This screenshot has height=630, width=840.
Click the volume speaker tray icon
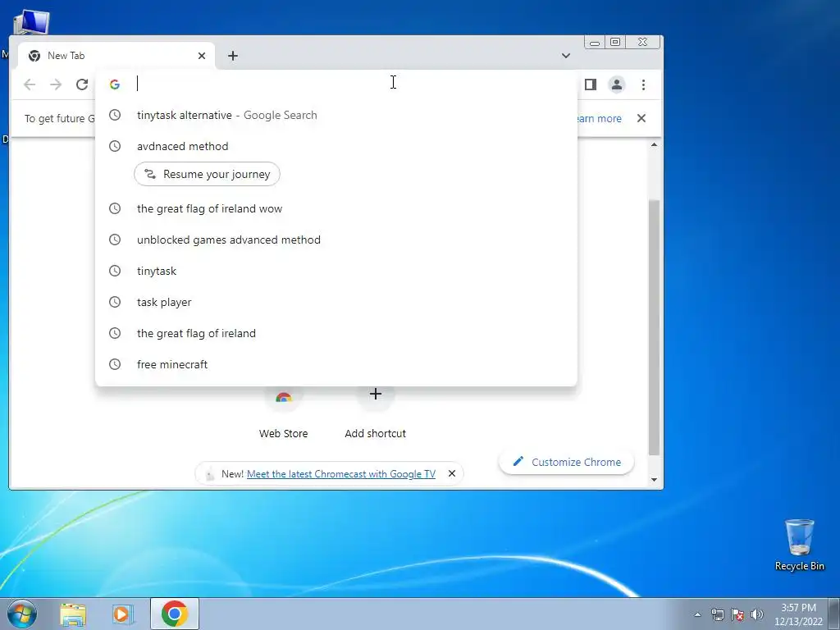tap(757, 615)
